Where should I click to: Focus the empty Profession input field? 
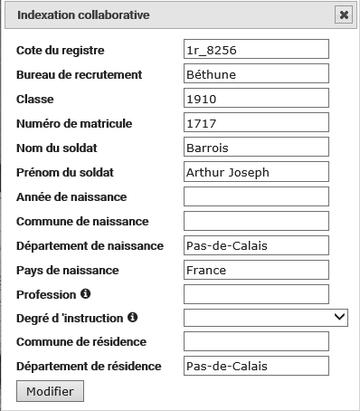(x=256, y=294)
